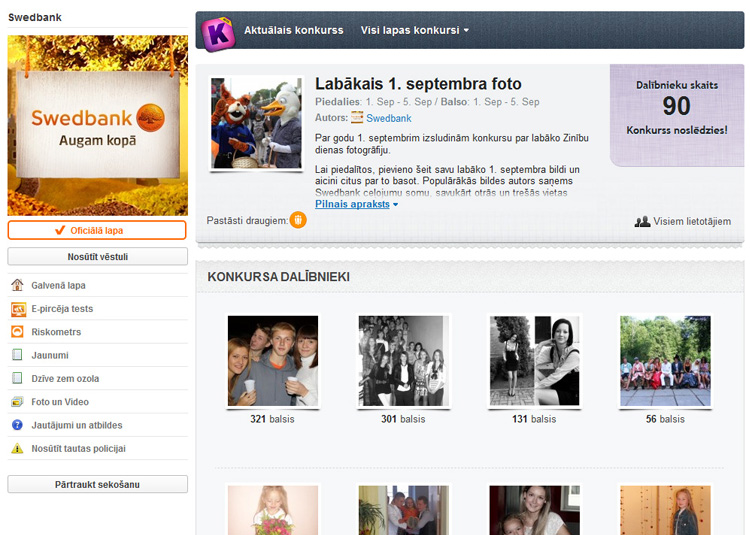Click the KONKURSA DALĪBNIEKI heading

click(278, 277)
